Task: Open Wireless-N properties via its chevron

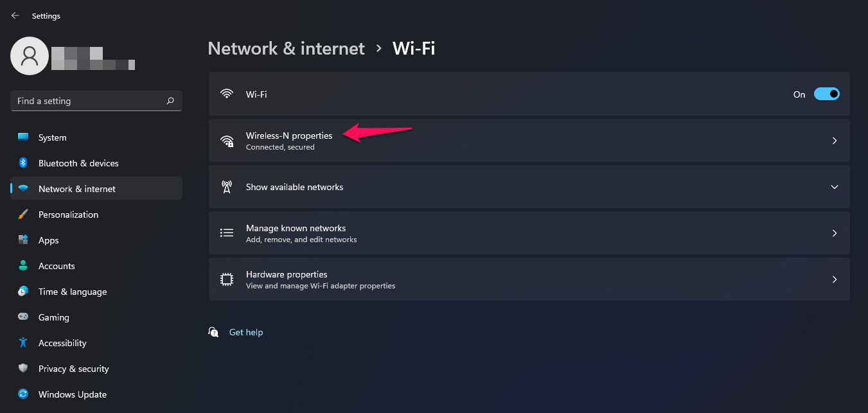Action: click(x=834, y=140)
